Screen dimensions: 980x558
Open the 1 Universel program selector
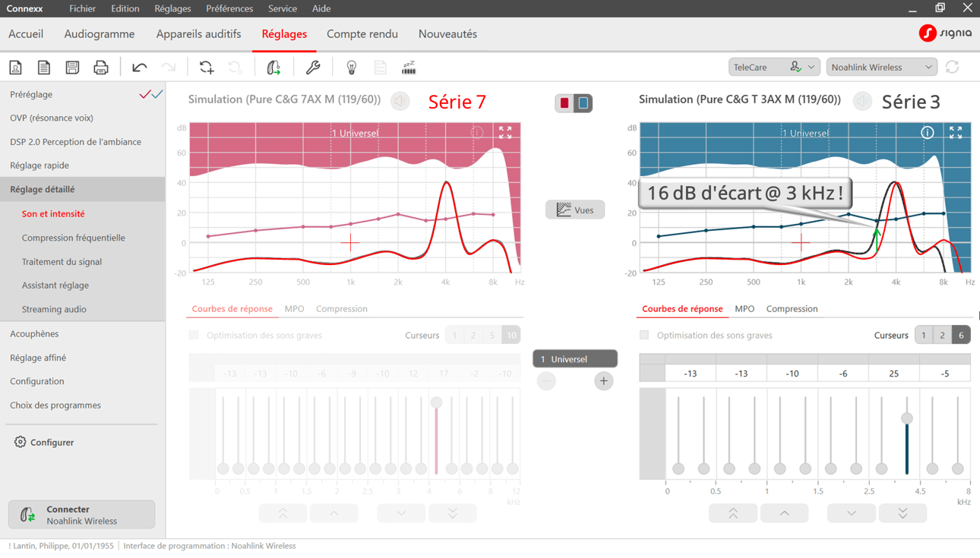[x=574, y=358]
